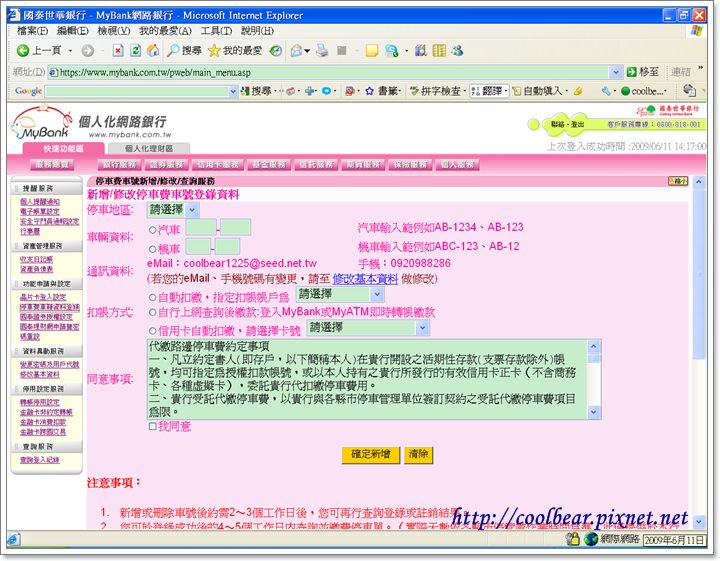Click the page vertical scrollbar thumb
Viewport: 720px width, 561px height.
(x=699, y=274)
